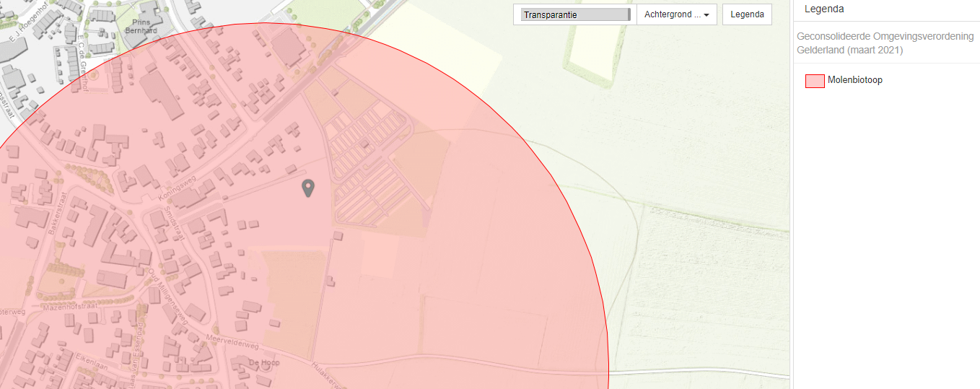The image size is (980, 389).
Task: Click the gray location pin marker
Action: [308, 188]
